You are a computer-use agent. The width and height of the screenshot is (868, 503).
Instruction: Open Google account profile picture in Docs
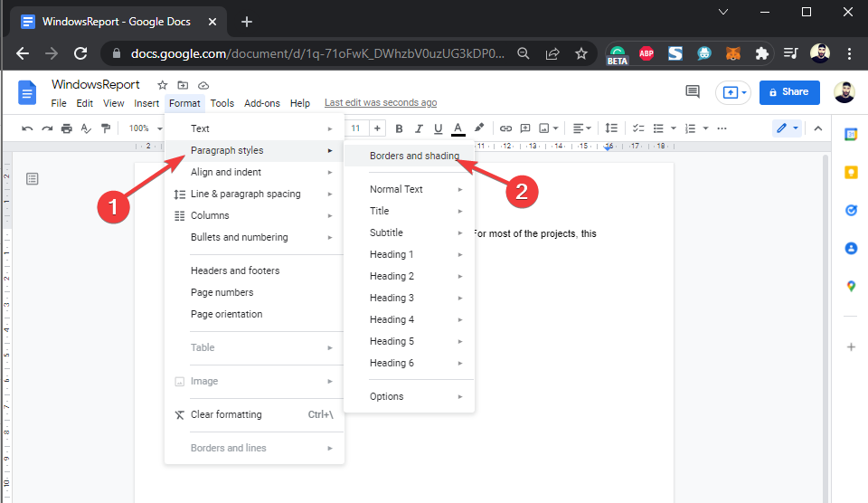coord(844,92)
